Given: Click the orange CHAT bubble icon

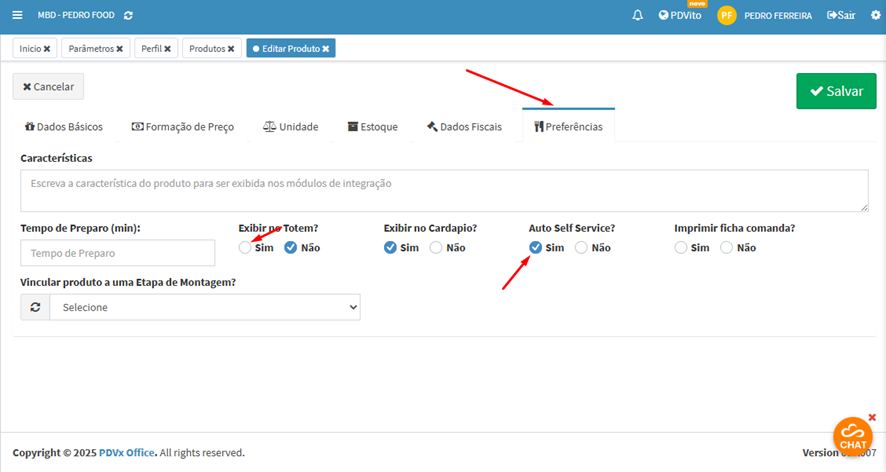Looking at the screenshot, I should tap(852, 435).
